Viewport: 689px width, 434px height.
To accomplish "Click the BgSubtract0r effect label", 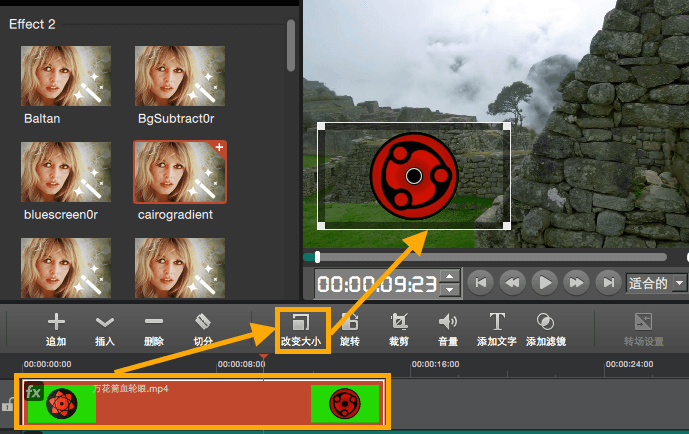I will pos(176,119).
